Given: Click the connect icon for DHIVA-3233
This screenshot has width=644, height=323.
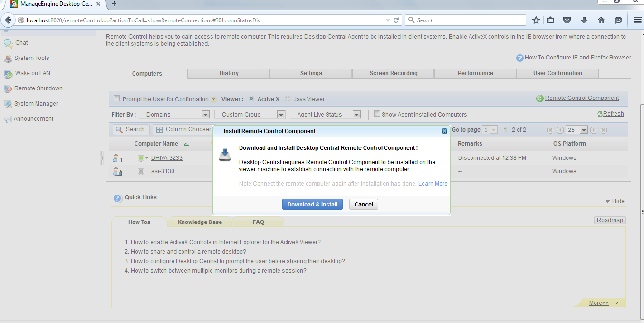Looking at the screenshot, I should 117,158.
